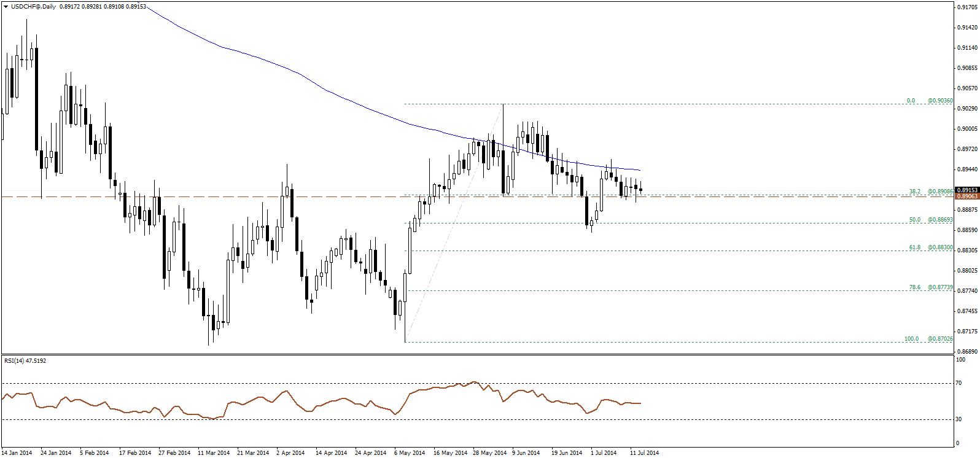
Task: Click the close value 0.89153 in header
Action: pos(136,6)
